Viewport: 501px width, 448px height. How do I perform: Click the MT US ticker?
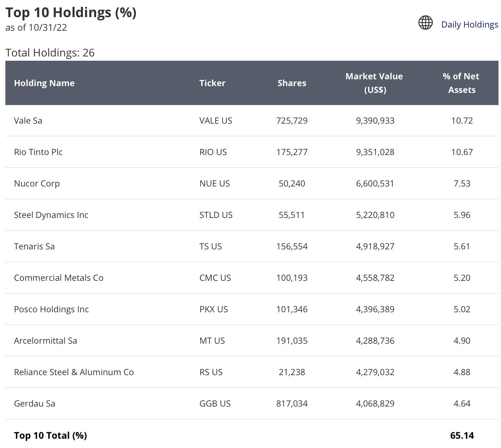[x=212, y=340]
